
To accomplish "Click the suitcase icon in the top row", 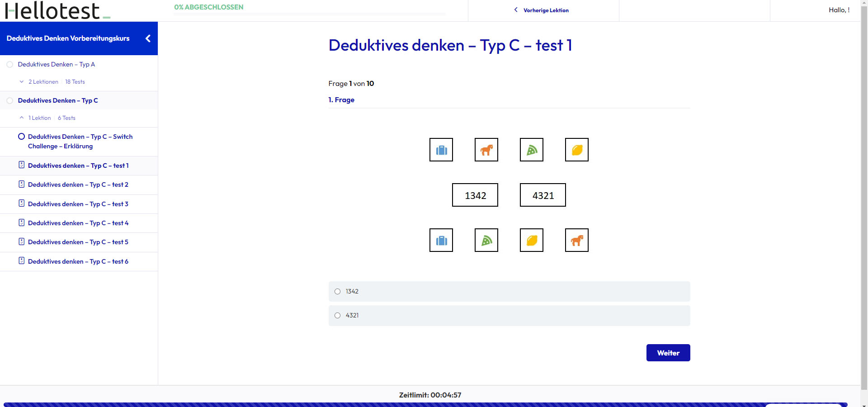I will (x=441, y=150).
